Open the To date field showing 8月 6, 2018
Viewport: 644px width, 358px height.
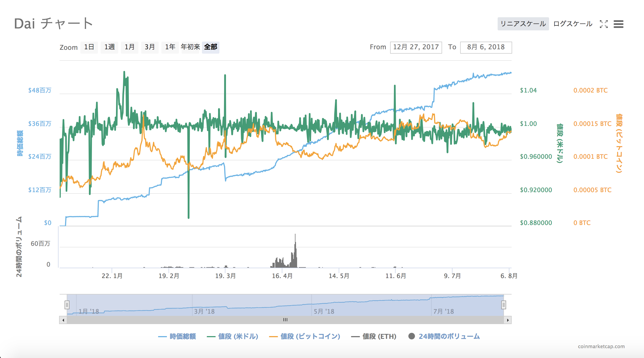coord(486,47)
